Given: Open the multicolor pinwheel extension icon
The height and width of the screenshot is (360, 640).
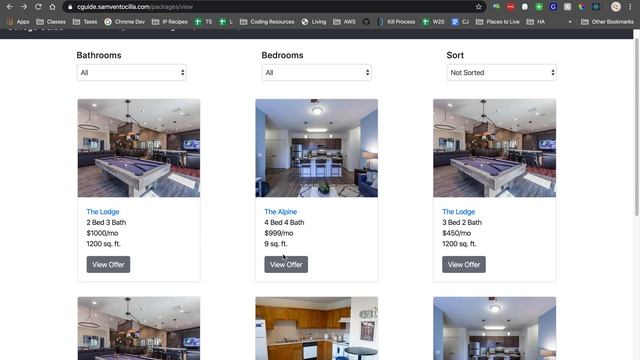Looking at the screenshot, I should pyautogui.click(x=582, y=7).
